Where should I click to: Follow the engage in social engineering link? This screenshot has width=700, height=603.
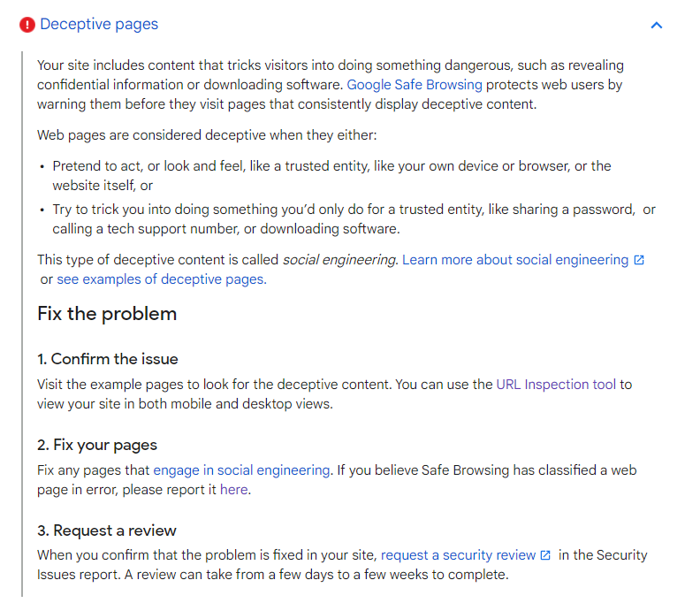[x=241, y=470]
